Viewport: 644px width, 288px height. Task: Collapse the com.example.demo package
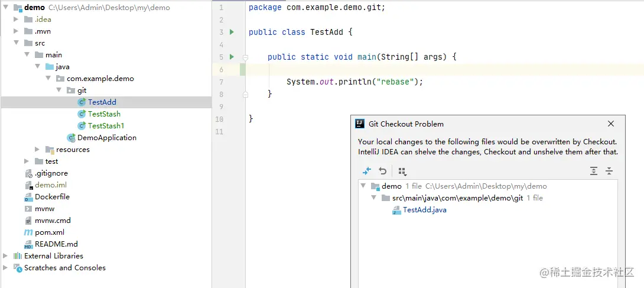(x=48, y=79)
